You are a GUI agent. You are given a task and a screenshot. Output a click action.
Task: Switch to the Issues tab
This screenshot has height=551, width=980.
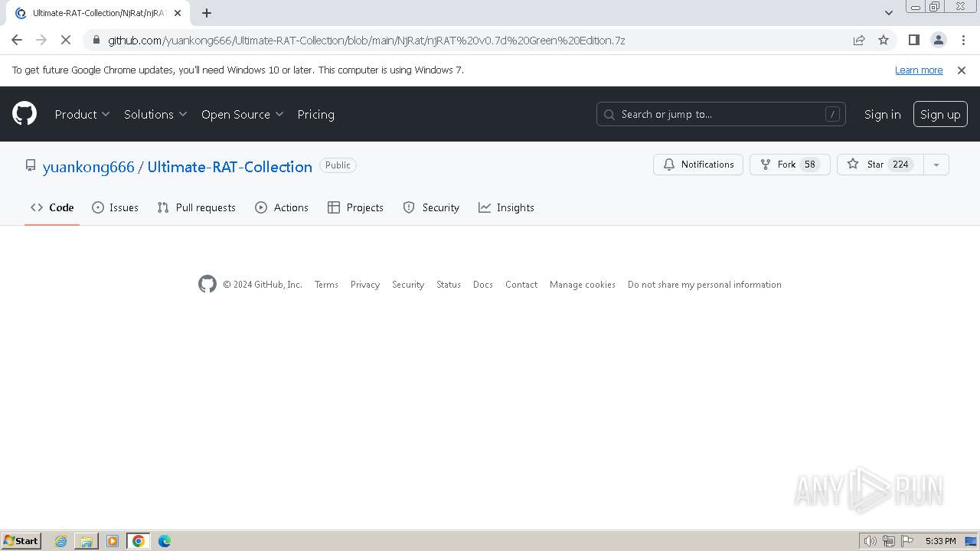115,207
